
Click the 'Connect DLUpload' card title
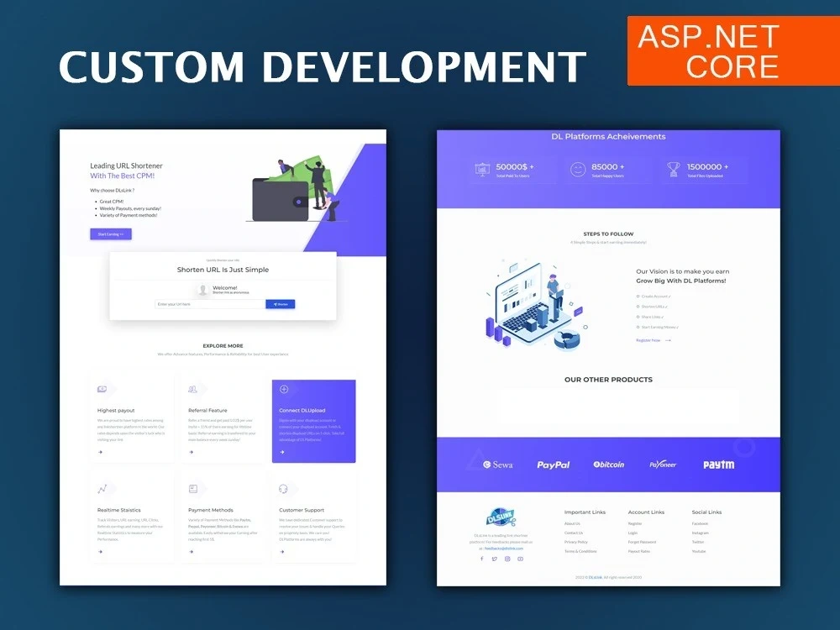pyautogui.click(x=302, y=411)
